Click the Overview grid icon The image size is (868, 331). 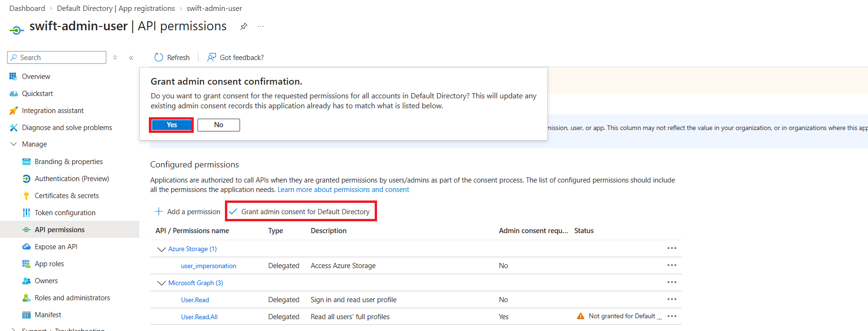tap(13, 76)
